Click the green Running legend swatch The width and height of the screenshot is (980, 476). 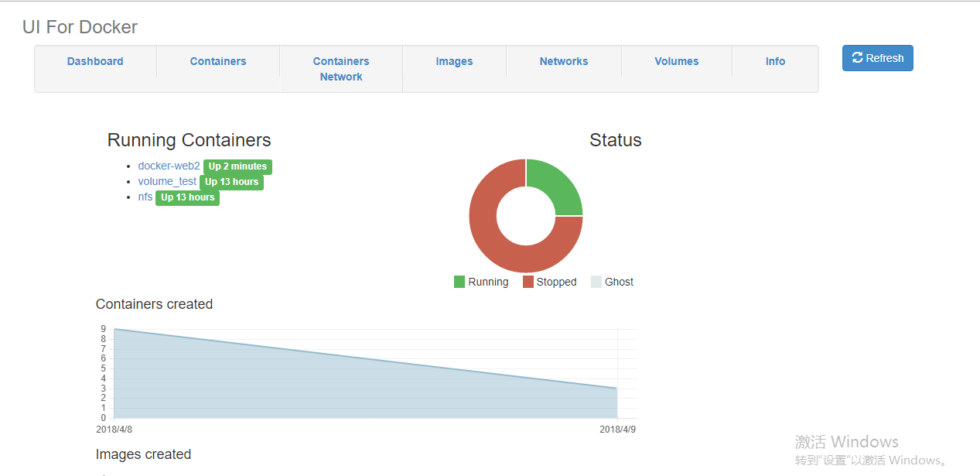459,282
